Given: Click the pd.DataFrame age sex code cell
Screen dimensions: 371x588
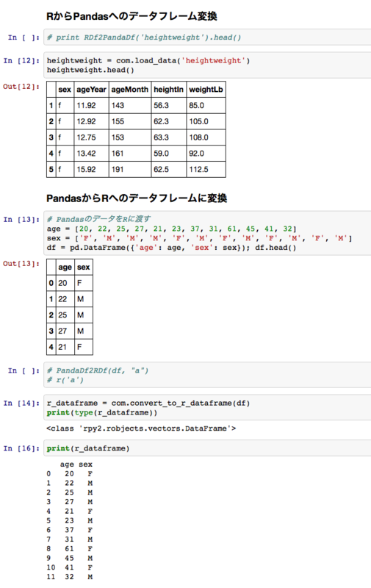Looking at the screenshot, I should pyautogui.click(x=207, y=233).
